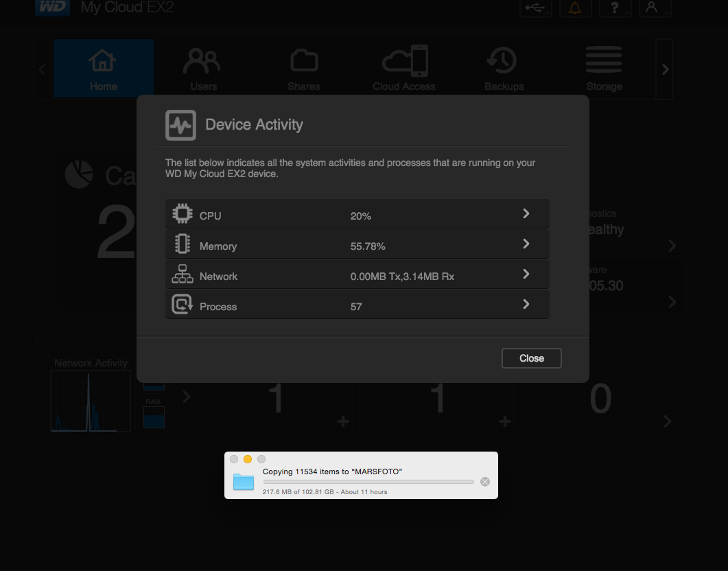This screenshot has height=571, width=728.
Task: Open the Users tab
Action: pos(203,69)
